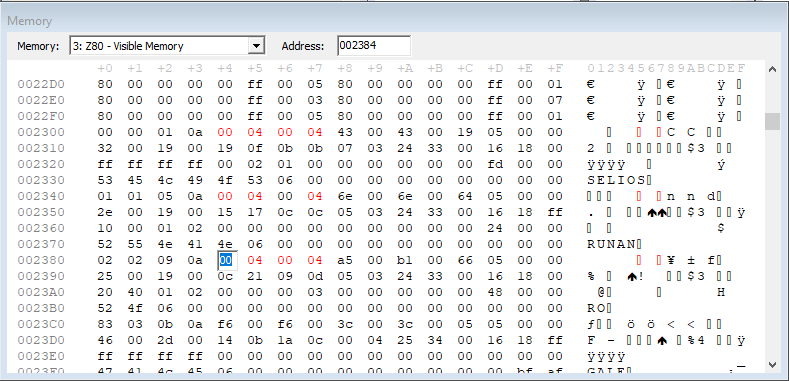Screen dimensions: 789x381
Task: Click the row address 002350
Action: (41, 212)
